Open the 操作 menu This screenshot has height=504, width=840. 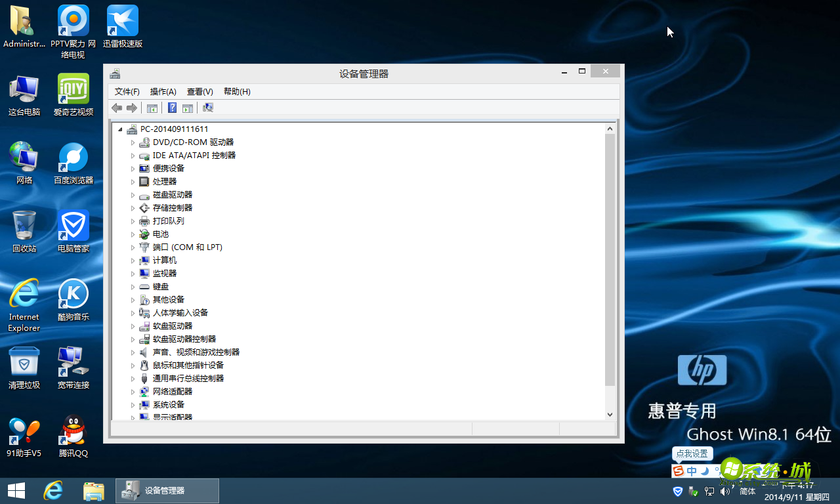(163, 91)
